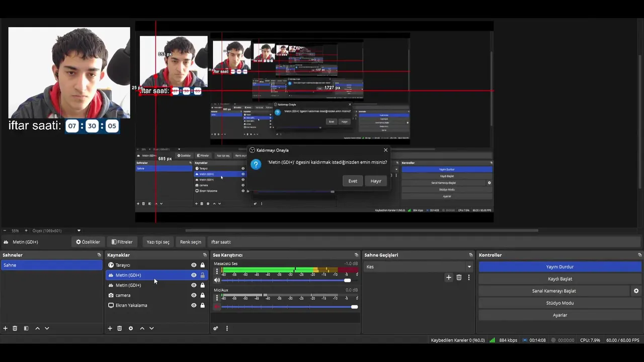
Task: Mute Masaüstü Ses speaker icon
Action: 217,280
